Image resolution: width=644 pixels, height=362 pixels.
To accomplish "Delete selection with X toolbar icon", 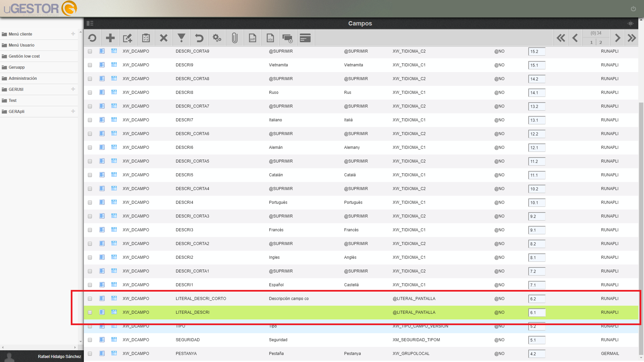I will (164, 38).
